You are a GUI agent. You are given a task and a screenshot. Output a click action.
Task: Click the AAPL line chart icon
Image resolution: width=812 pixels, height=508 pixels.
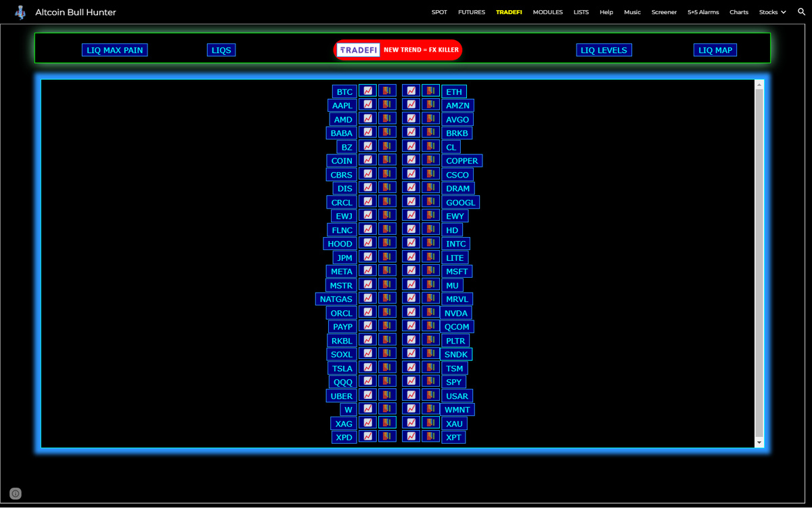pos(367,104)
